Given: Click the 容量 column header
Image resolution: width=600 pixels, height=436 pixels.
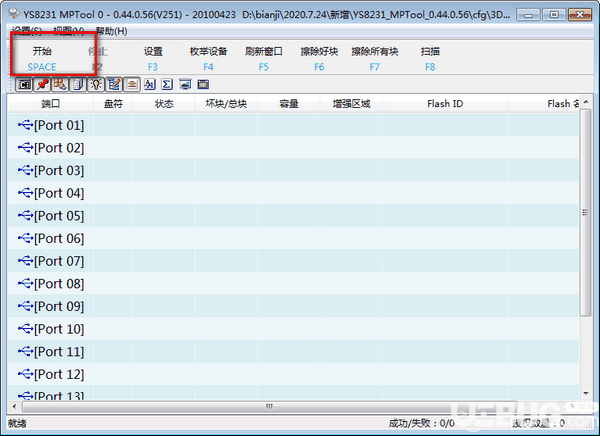Looking at the screenshot, I should (289, 104).
